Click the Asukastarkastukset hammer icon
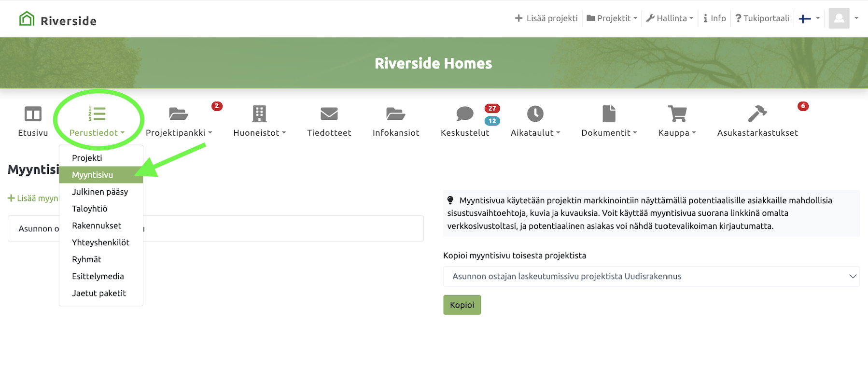The image size is (868, 368). point(757,114)
